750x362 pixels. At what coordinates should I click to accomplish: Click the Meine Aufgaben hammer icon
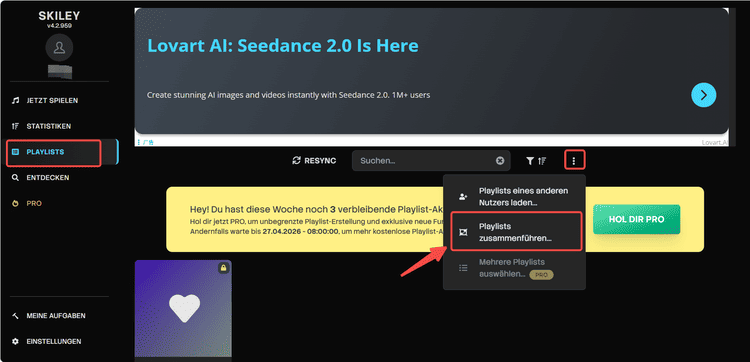pos(16,316)
